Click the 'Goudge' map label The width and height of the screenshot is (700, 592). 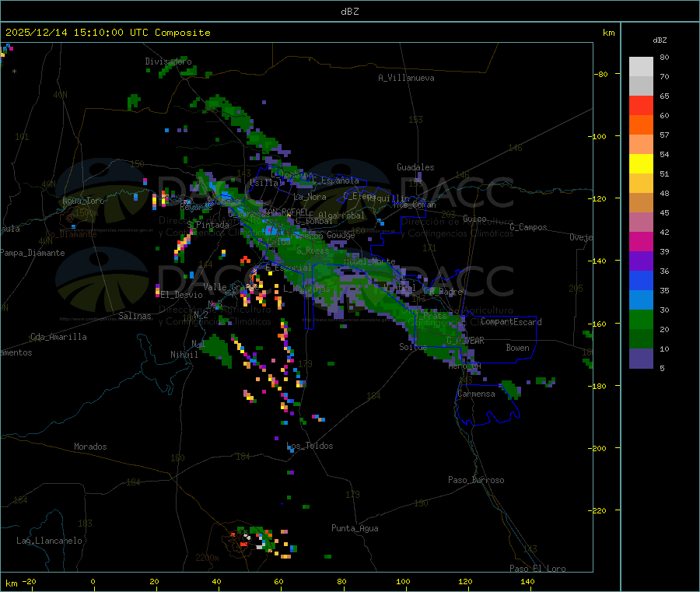coord(341,235)
